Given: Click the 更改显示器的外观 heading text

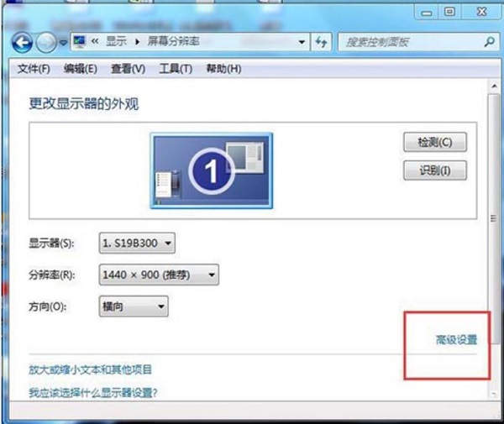Looking at the screenshot, I should coord(84,103).
